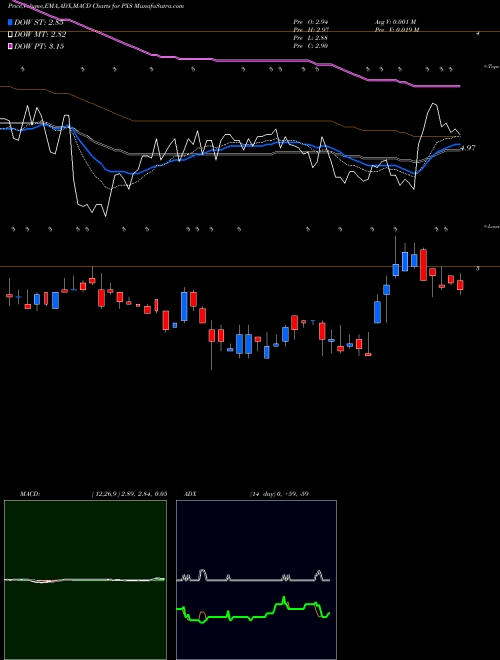Click the MACD: panel heading
This screenshot has width=500, height=660.
(x=30, y=494)
